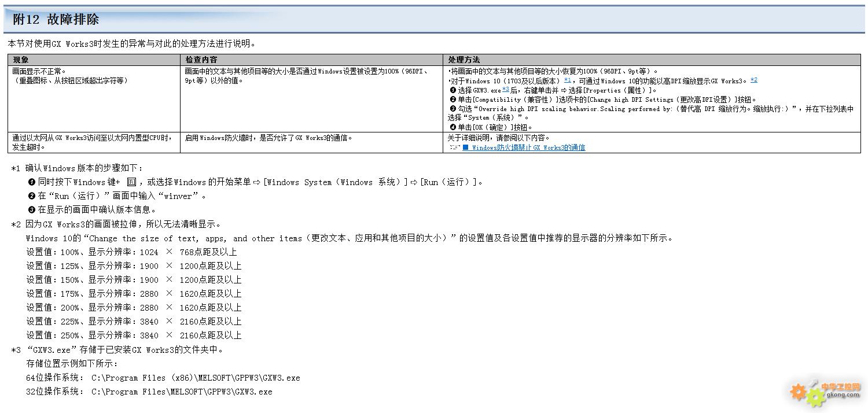The height and width of the screenshot is (413, 868).
Task: Click the 在显示的画面中确认版本信息 line
Action: pyautogui.click(x=93, y=210)
